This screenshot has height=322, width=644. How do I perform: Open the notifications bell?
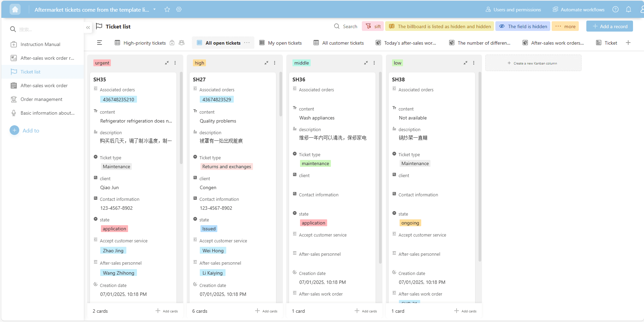(x=629, y=10)
